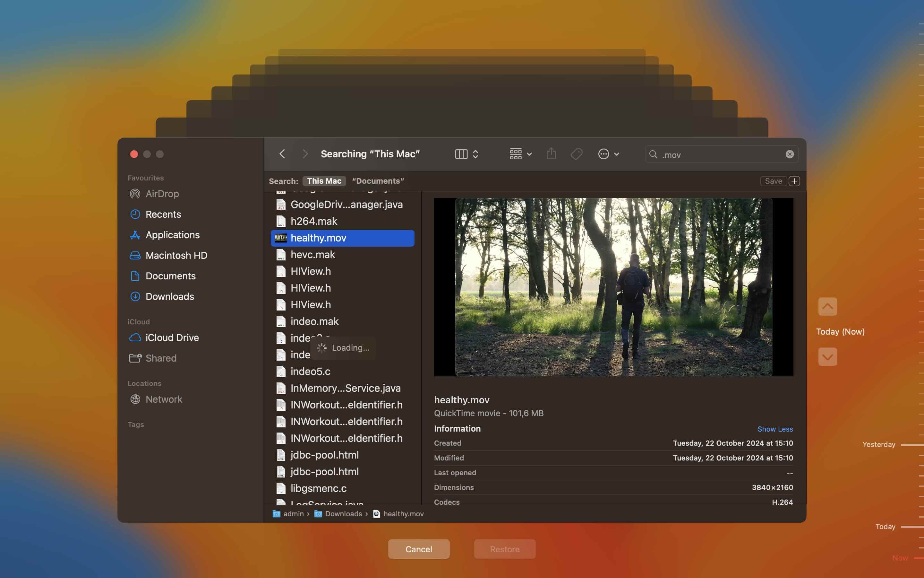The image size is (924, 578).
Task: Click healthy.mov in the path bar
Action: pyautogui.click(x=398, y=514)
